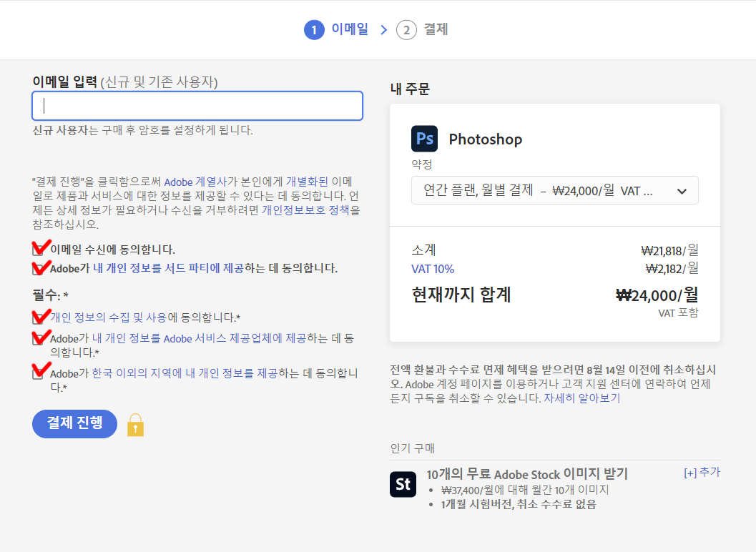Click the step 2 circle for 결제
This screenshot has width=756, height=552.
[406, 30]
